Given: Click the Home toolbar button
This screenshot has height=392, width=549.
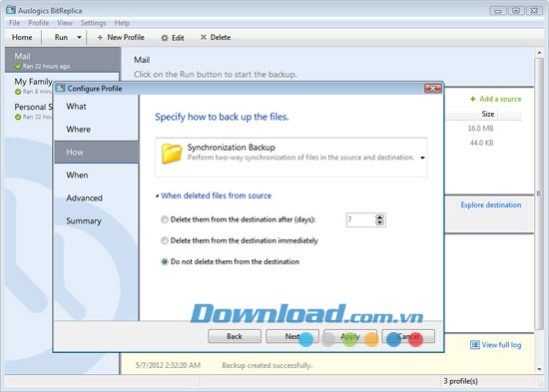Looking at the screenshot, I should pos(22,37).
